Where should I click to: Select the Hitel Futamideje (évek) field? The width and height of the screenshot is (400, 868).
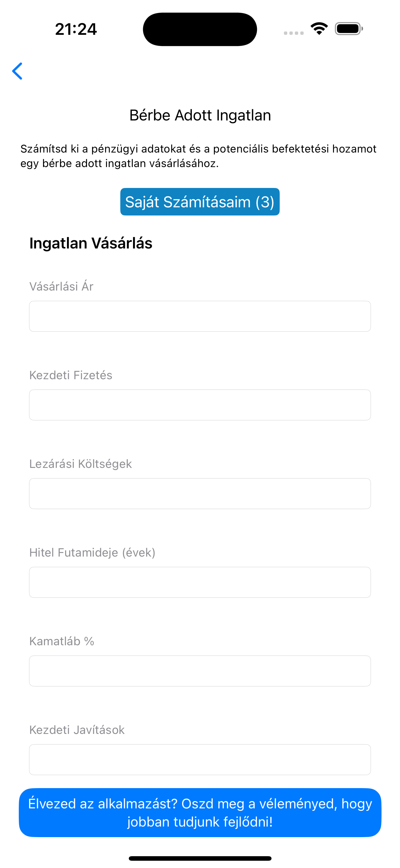pos(200,582)
